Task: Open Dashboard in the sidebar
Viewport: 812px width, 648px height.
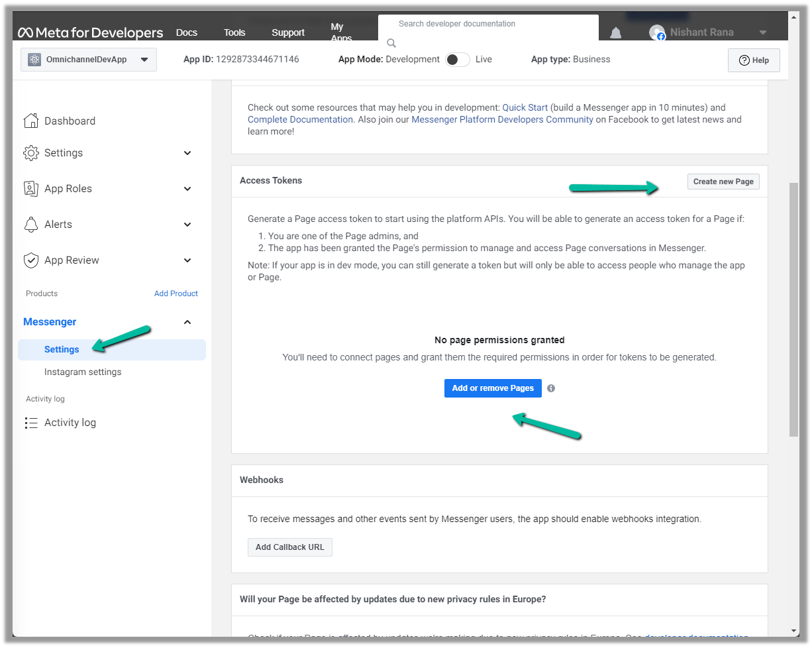Action: (x=70, y=121)
